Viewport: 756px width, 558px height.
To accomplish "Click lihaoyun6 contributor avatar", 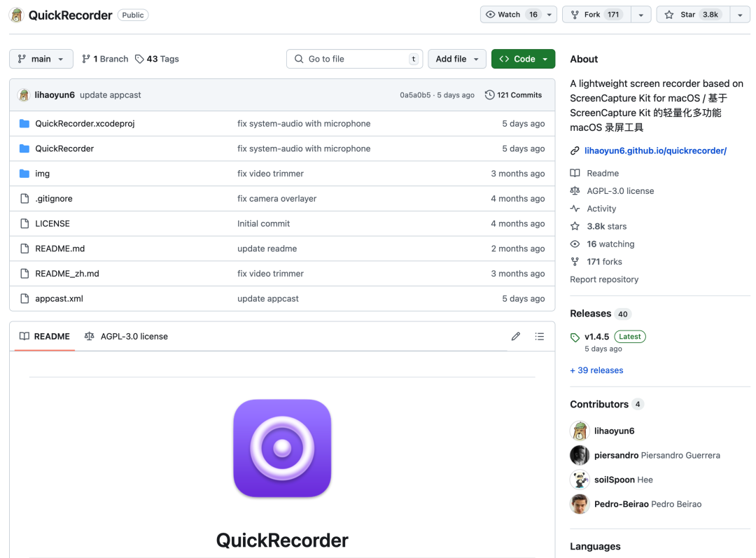I will click(x=580, y=431).
